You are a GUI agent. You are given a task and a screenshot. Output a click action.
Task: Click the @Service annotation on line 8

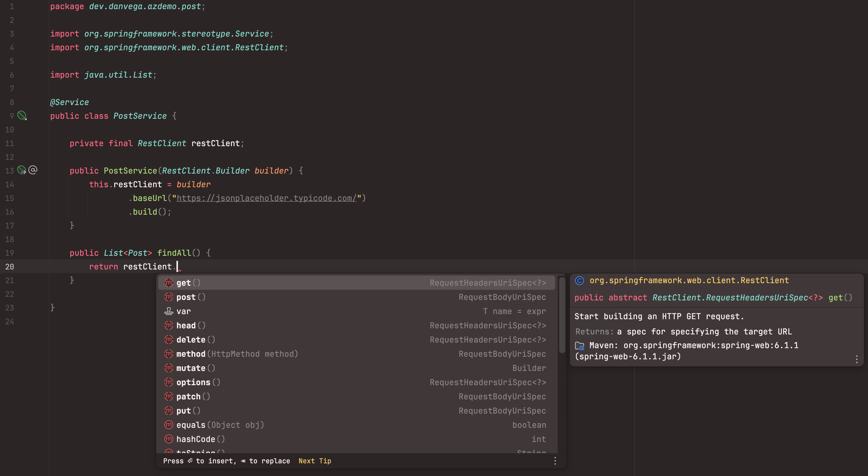coord(69,102)
